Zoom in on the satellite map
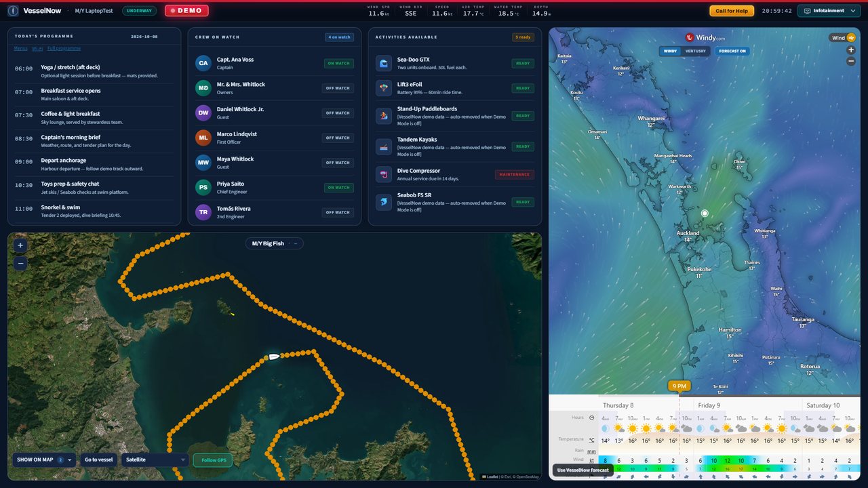 (x=20, y=245)
